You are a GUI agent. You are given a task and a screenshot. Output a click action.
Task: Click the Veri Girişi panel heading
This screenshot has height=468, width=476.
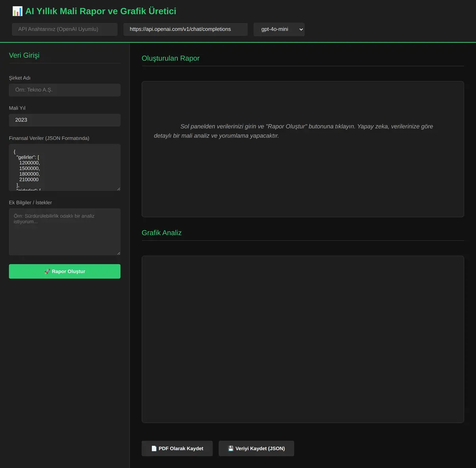pos(24,55)
